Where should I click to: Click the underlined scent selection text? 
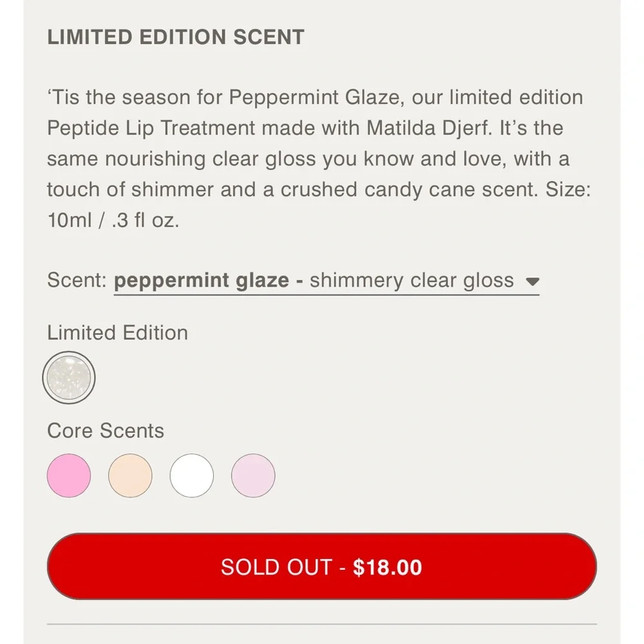tap(326, 280)
